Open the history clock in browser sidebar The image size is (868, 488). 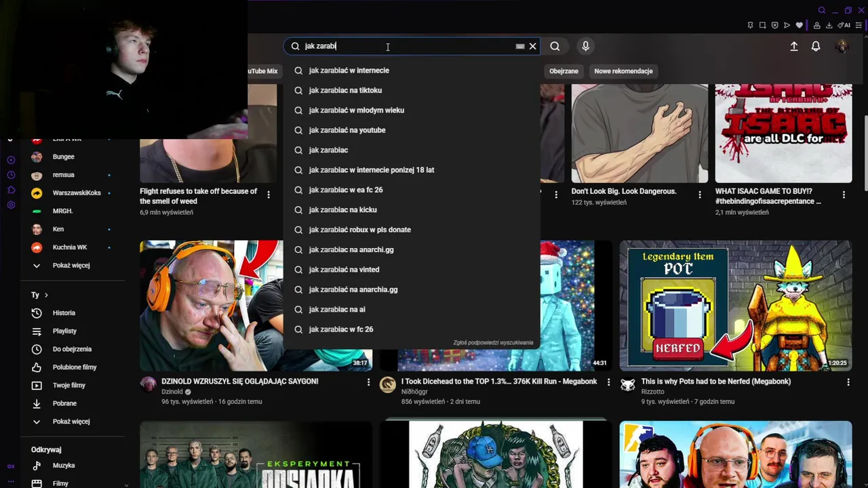11,175
